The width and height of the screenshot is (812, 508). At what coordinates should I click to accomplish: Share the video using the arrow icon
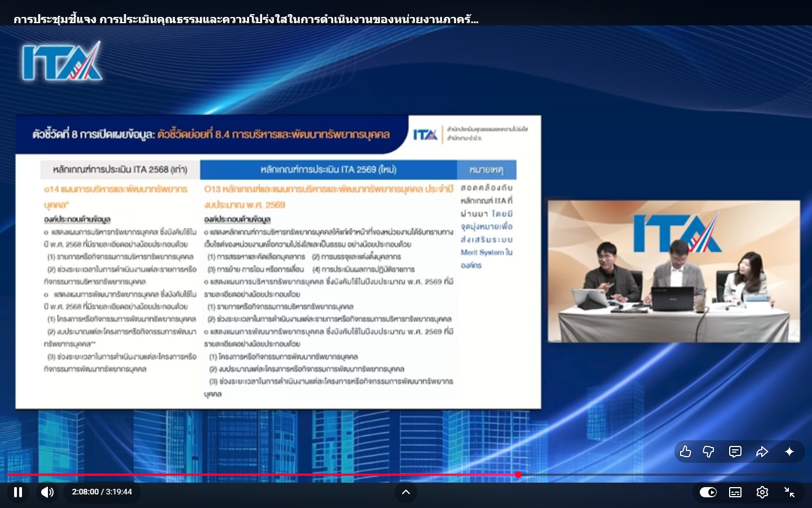pos(762,452)
